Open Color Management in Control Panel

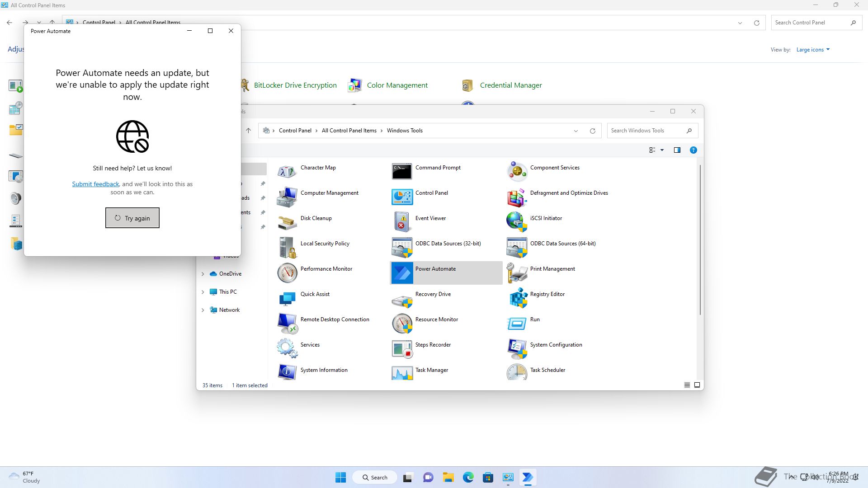click(397, 85)
